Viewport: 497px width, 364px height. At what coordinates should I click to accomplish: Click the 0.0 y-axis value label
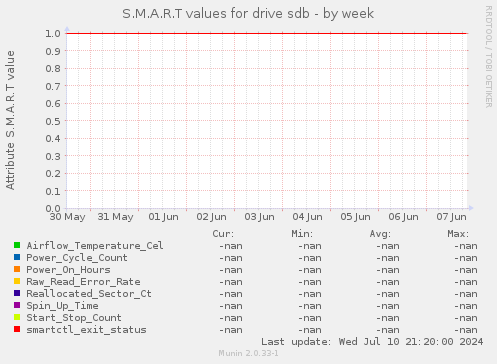(x=53, y=209)
